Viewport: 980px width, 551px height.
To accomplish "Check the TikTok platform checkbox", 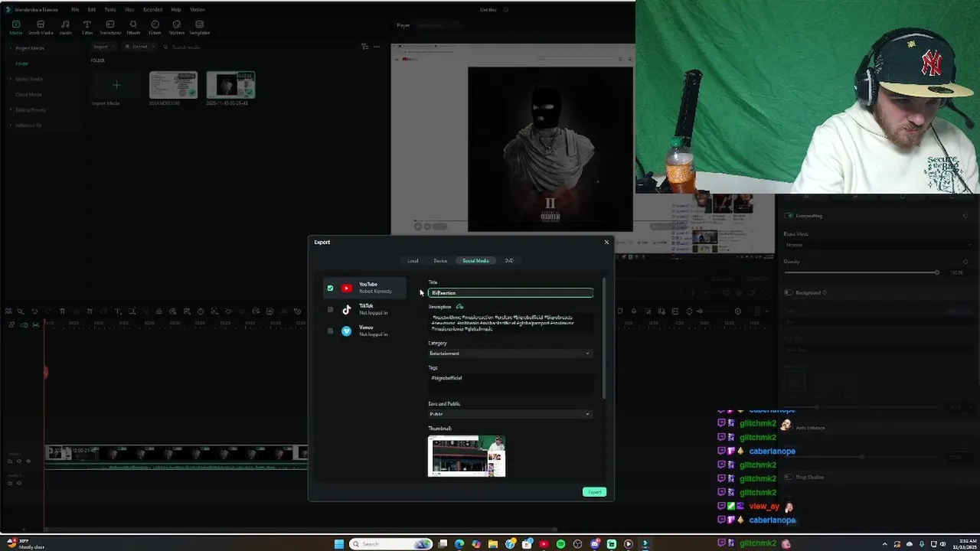I will (x=330, y=309).
